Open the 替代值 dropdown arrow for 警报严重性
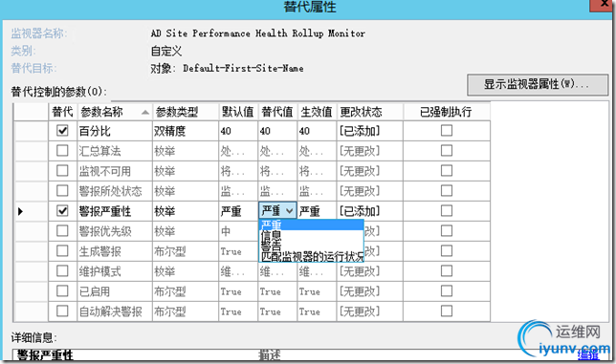616x364 pixels. coord(290,211)
